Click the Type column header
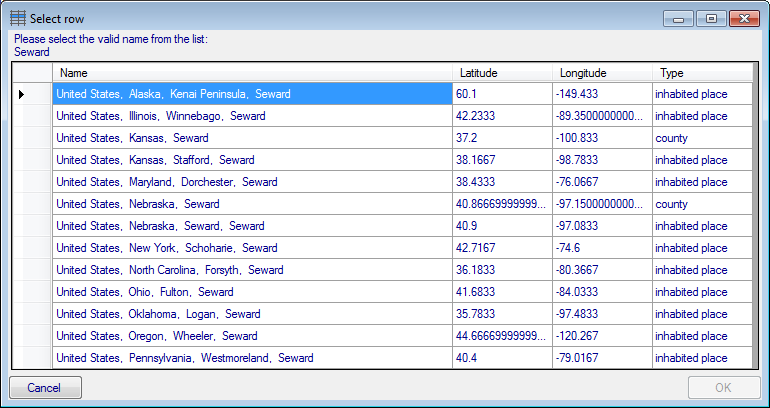Screen dimensions: 770x408 (702, 73)
